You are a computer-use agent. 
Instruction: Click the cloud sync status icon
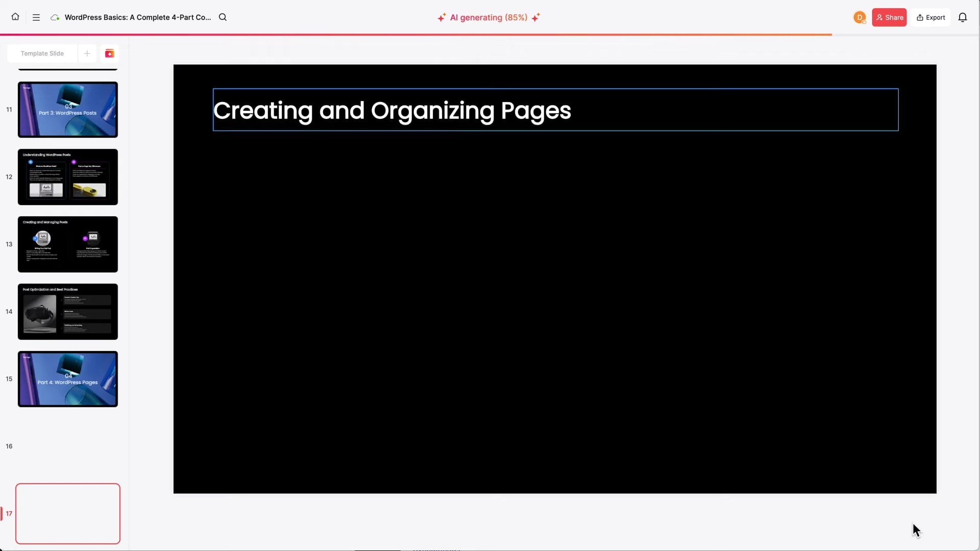[x=55, y=17]
